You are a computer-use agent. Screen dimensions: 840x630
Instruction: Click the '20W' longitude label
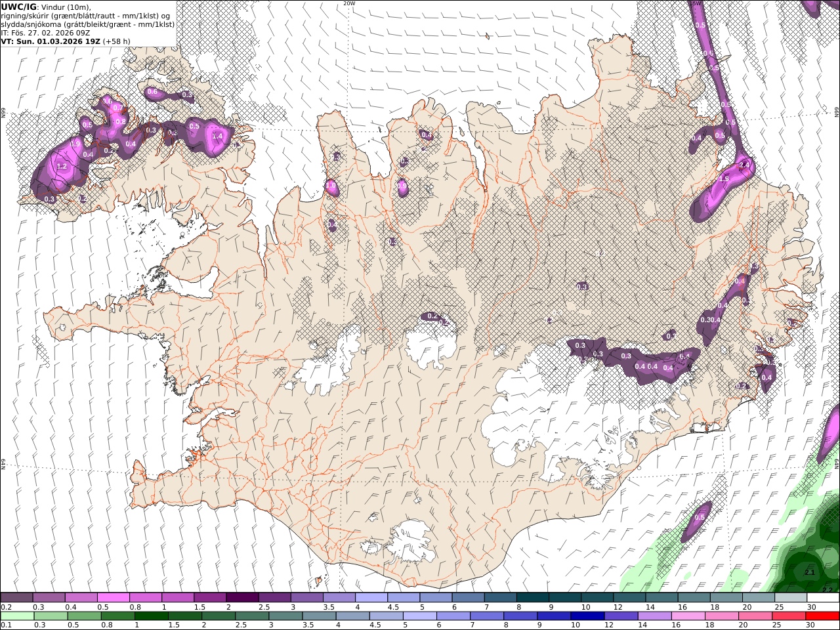click(350, 3)
